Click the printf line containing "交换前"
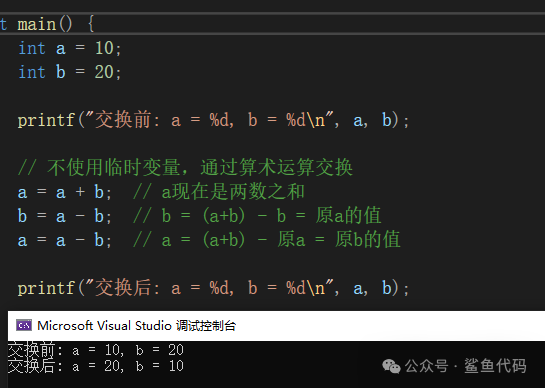This screenshot has height=388, width=545. [x=213, y=120]
